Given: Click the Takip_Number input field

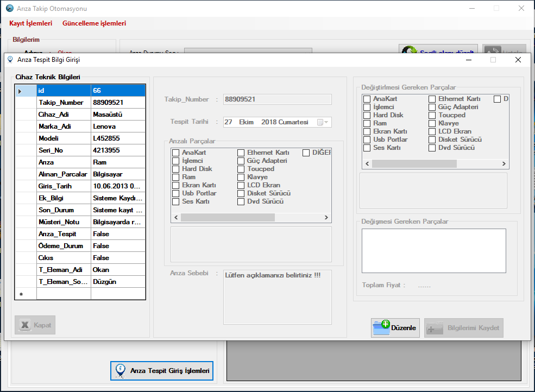Looking at the screenshot, I should 278,99.
